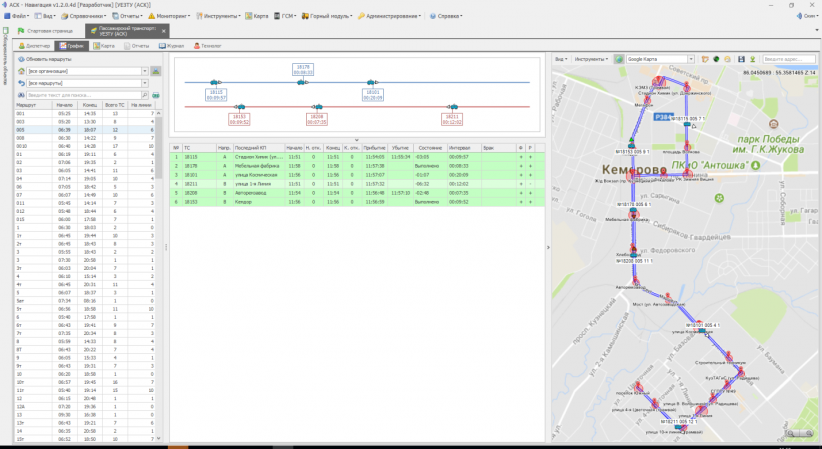The width and height of the screenshot is (822, 449).
Task: Click the app logo icon in the title bar
Action: click(x=4, y=5)
